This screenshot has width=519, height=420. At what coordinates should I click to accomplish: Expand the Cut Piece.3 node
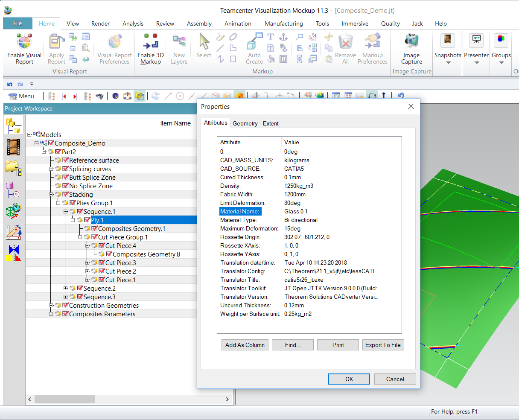[x=87, y=263]
